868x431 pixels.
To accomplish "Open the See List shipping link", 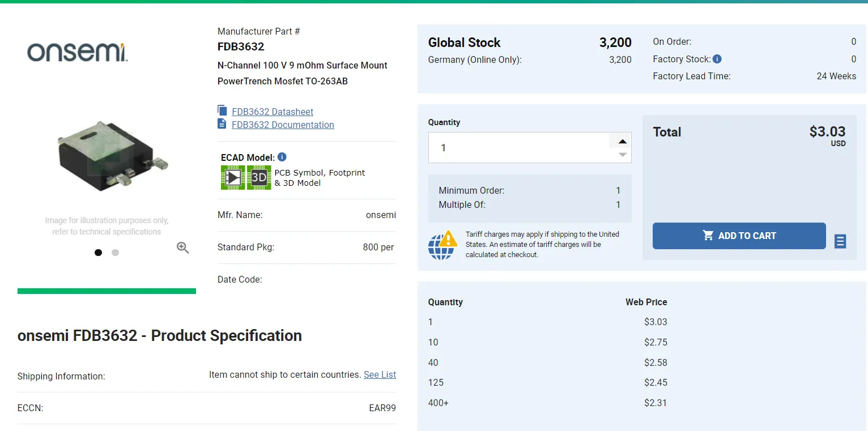I will (380, 374).
